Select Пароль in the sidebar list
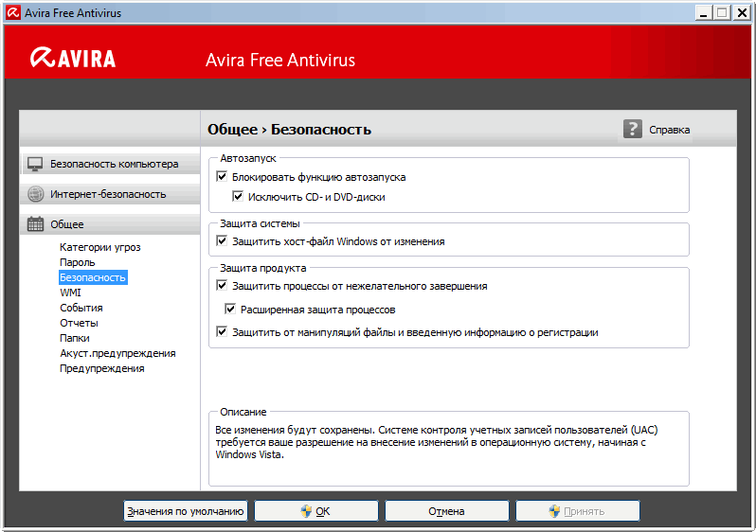756x532 pixels. [77, 262]
